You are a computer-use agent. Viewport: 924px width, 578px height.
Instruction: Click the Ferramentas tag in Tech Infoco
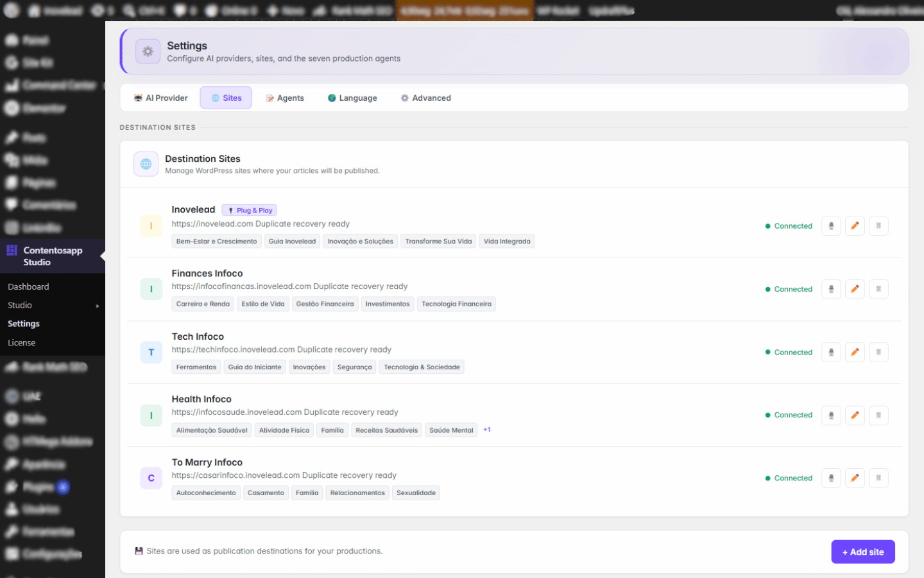[x=196, y=367]
